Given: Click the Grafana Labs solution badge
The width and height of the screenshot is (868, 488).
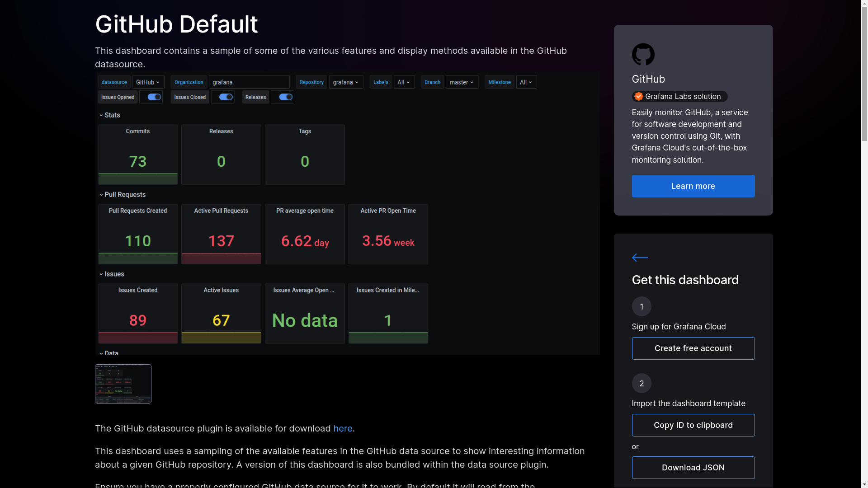Looking at the screenshot, I should [x=679, y=96].
